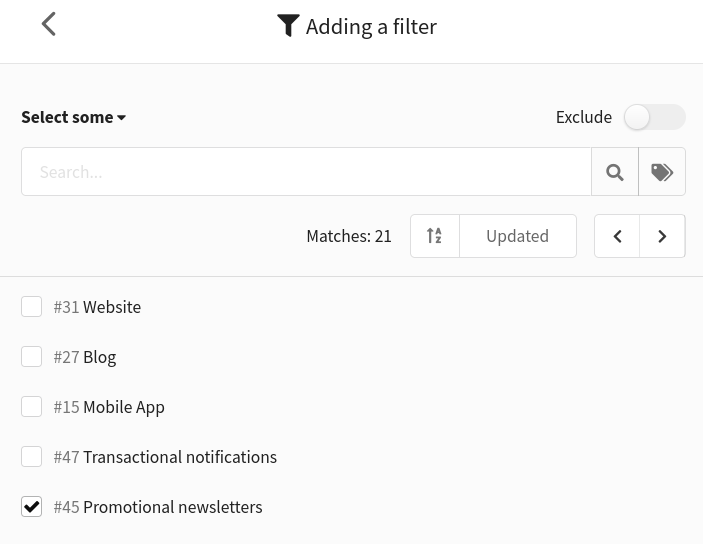Click the Website item label
Screen dimensions: 703x544
tap(112, 307)
